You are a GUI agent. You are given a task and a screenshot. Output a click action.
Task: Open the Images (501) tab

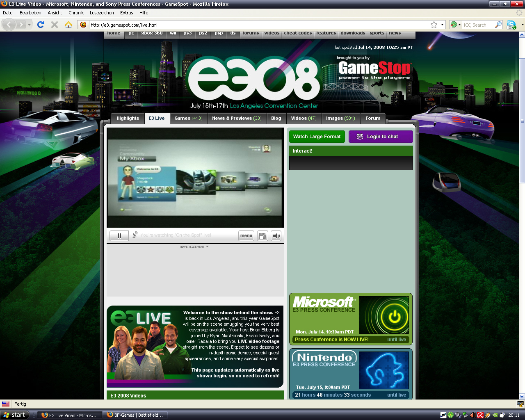pyautogui.click(x=340, y=118)
